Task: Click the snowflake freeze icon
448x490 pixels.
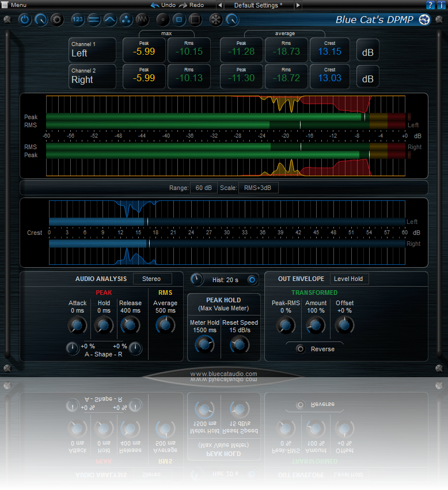Action: 216,20
